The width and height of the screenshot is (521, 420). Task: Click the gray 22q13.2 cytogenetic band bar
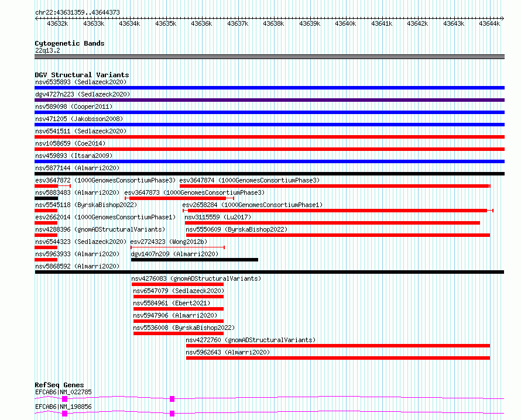(269, 57)
